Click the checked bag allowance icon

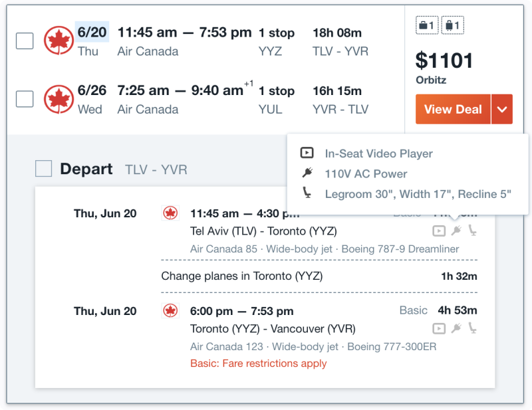click(453, 25)
